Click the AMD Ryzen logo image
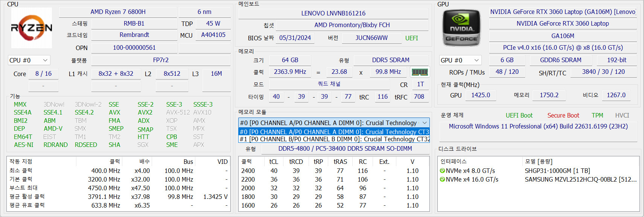 coord(32,28)
